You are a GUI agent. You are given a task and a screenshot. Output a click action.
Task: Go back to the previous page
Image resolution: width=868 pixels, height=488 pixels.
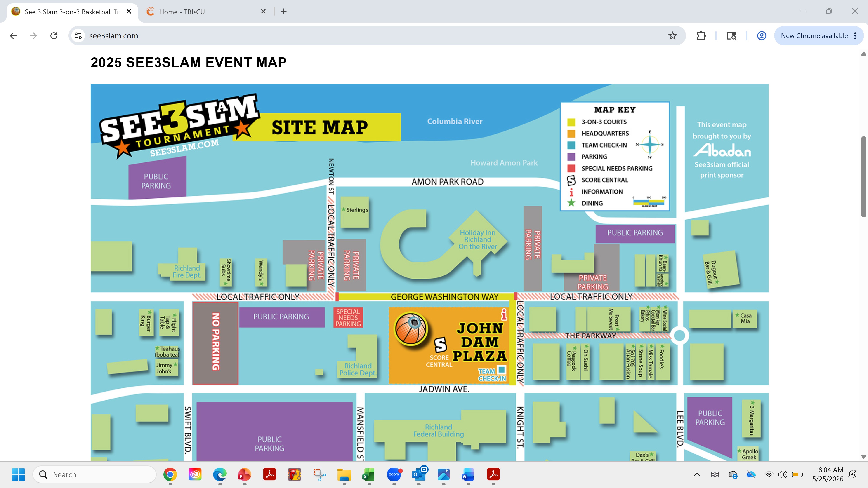(x=13, y=36)
